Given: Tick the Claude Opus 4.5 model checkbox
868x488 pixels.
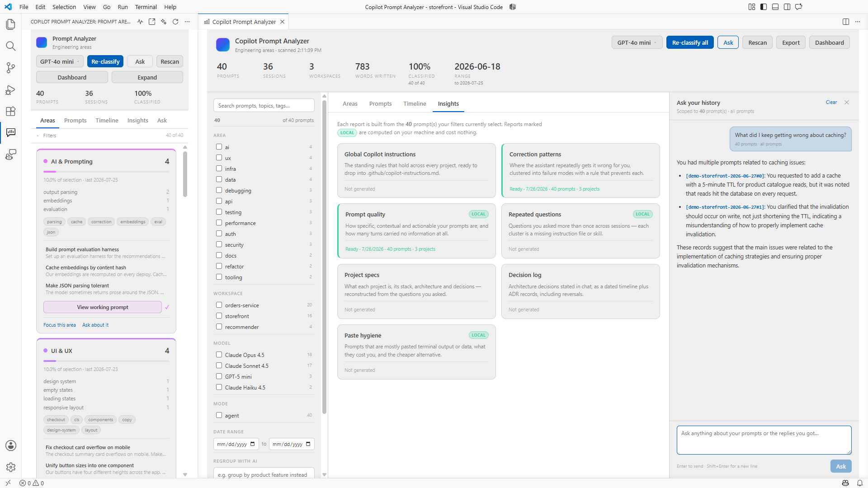Looking at the screenshot, I should tap(219, 355).
